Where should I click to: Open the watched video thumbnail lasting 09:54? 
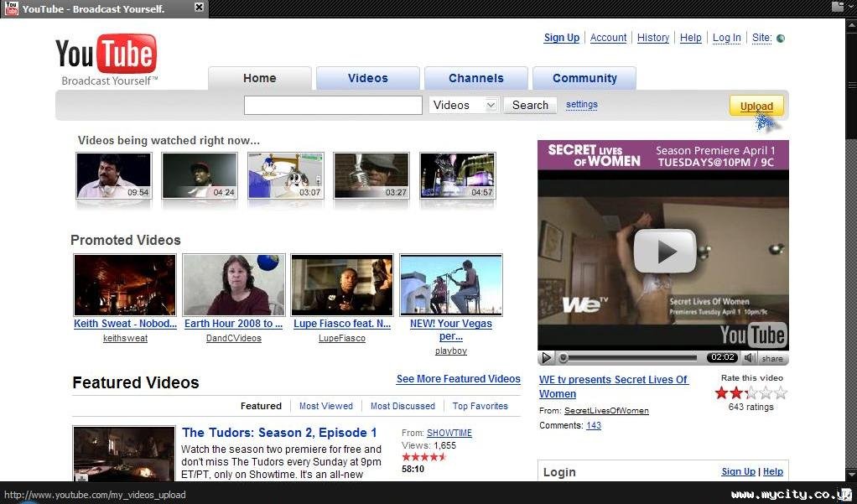pos(114,175)
